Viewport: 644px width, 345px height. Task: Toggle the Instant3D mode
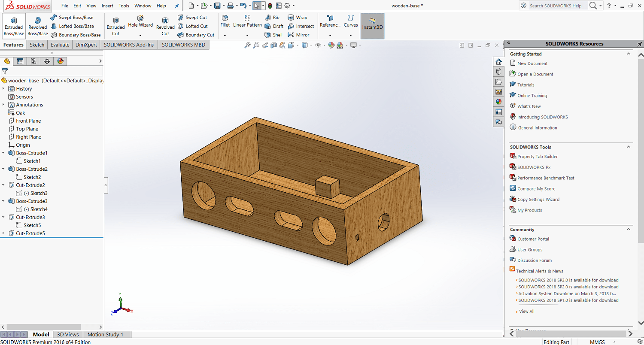pos(372,26)
